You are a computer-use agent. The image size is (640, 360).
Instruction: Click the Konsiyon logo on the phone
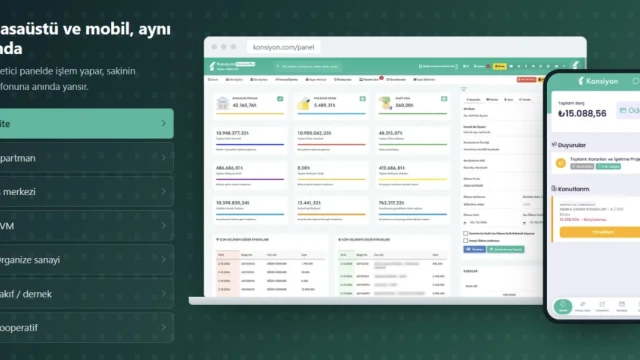coord(598,81)
